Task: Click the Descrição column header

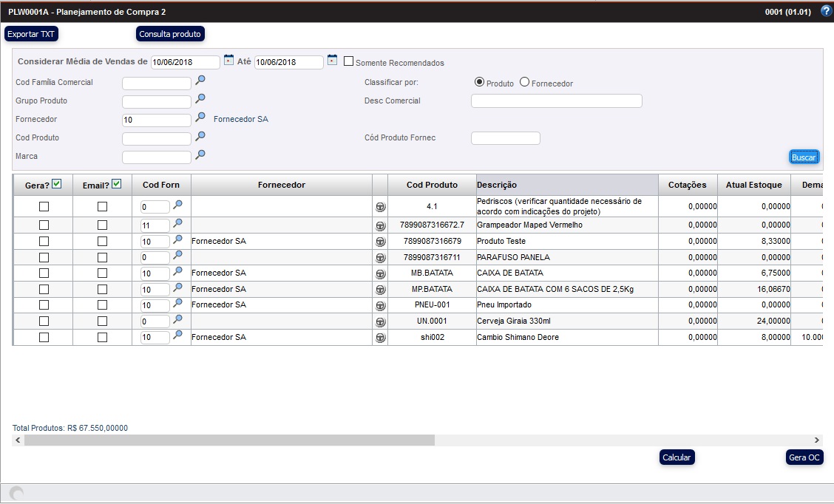Action: 566,185
